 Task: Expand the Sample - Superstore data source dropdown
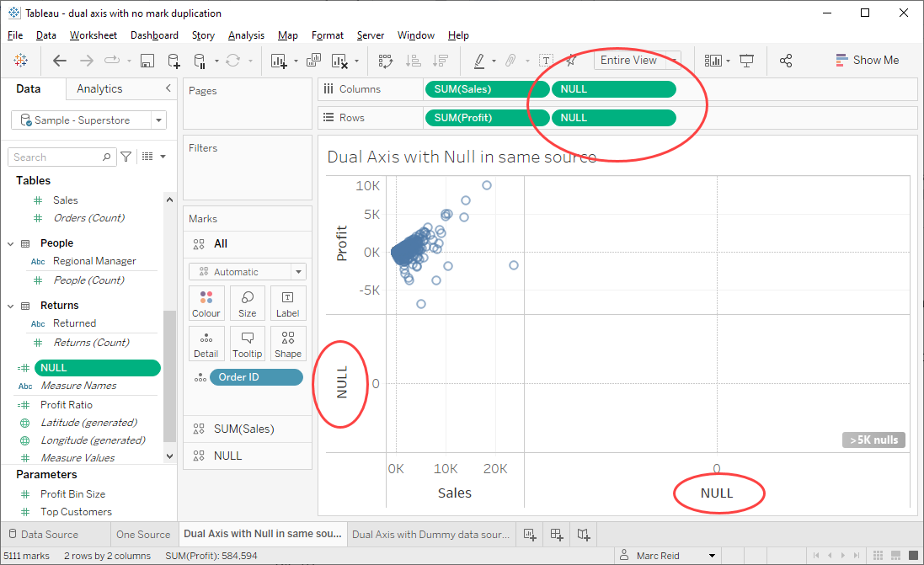pos(159,120)
